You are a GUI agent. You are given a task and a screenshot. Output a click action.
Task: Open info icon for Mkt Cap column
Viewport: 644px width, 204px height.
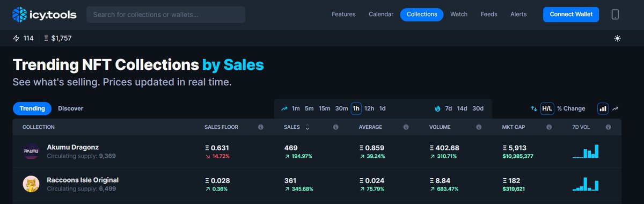click(549, 127)
